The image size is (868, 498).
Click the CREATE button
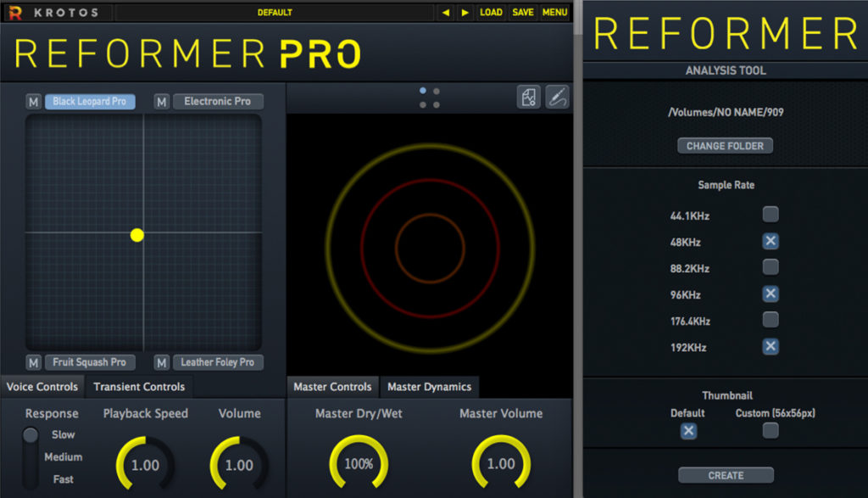point(725,474)
